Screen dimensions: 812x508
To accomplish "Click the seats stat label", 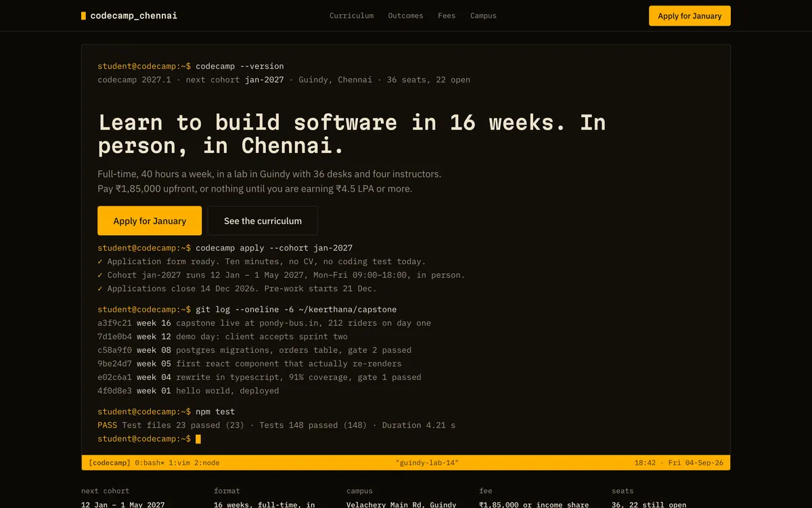I will pyautogui.click(x=623, y=491).
